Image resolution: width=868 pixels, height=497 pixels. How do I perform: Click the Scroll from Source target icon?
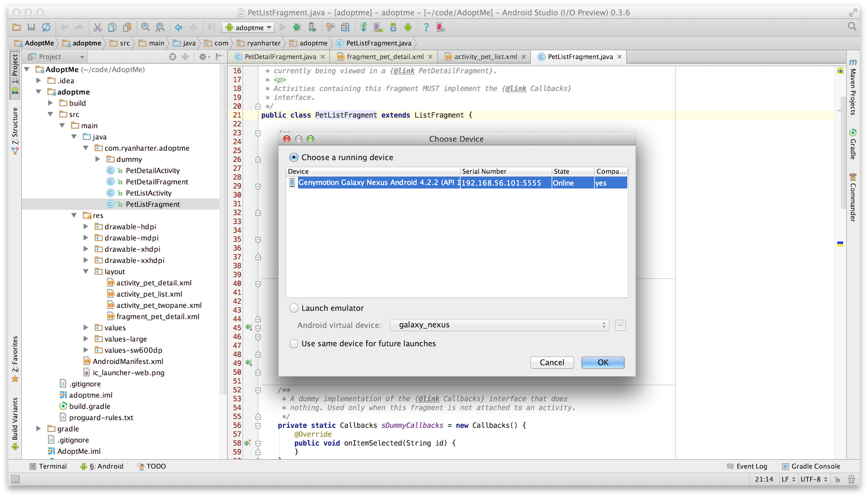173,57
